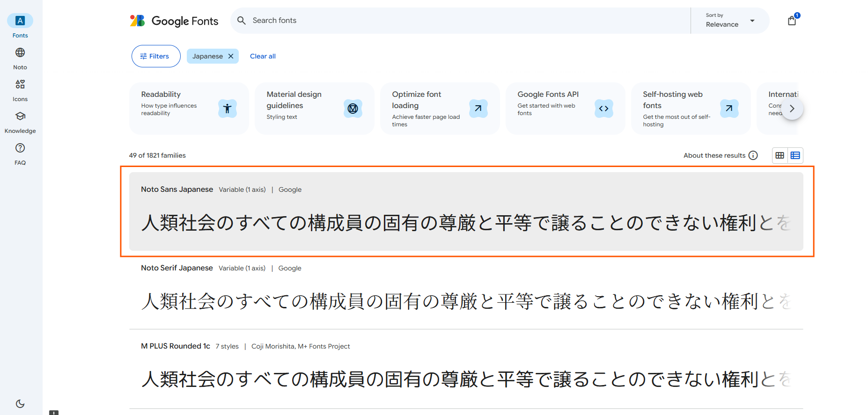Open the Knowledge section
The height and width of the screenshot is (415, 868).
pos(20,122)
